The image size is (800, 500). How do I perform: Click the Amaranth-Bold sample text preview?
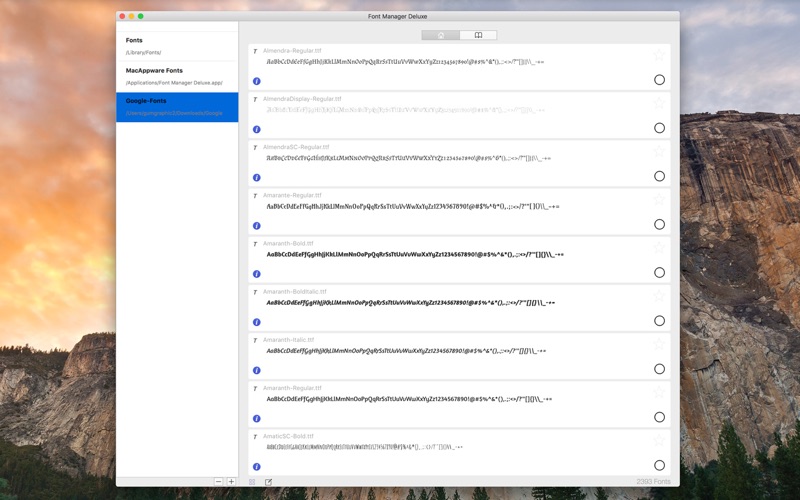pyautogui.click(x=415, y=255)
